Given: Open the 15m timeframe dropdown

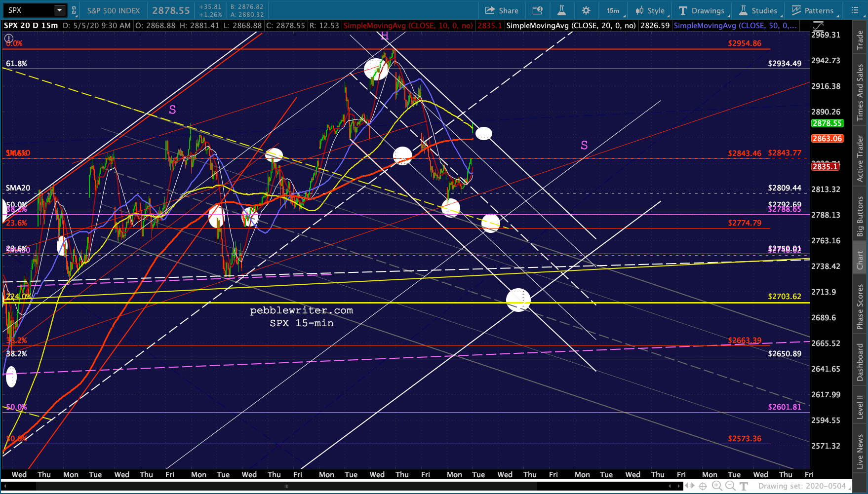Looking at the screenshot, I should coord(614,10).
